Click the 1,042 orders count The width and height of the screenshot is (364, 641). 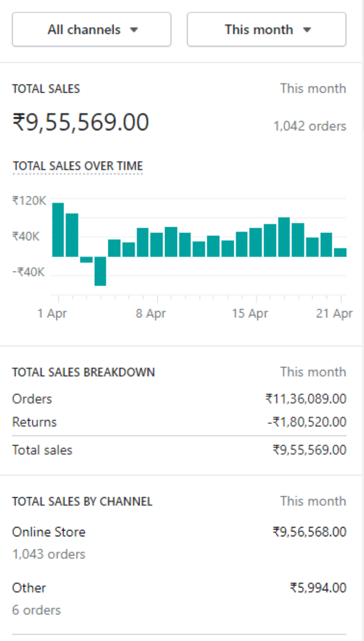pyautogui.click(x=310, y=126)
